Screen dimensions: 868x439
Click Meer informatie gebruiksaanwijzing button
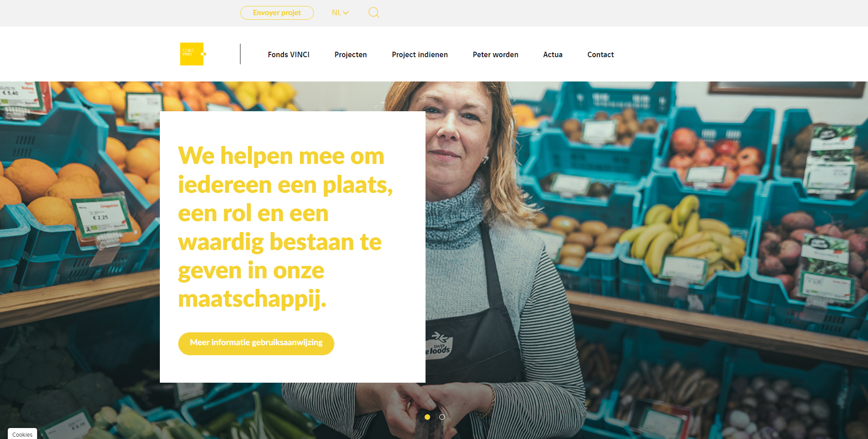(x=256, y=343)
